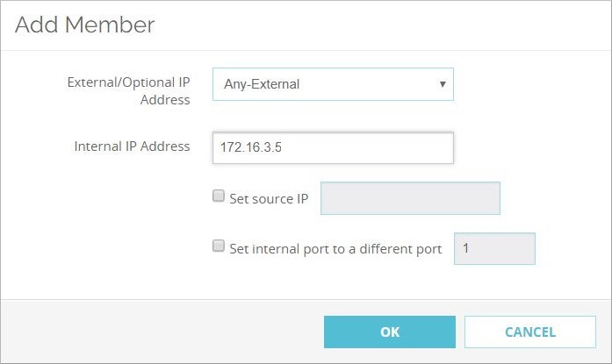Click the source IP input field

(x=410, y=198)
